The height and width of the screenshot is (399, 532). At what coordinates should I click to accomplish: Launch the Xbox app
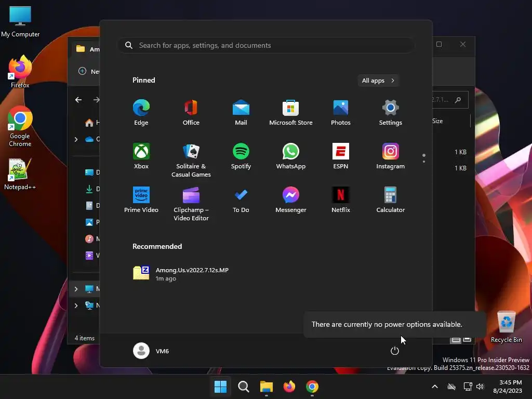click(141, 156)
